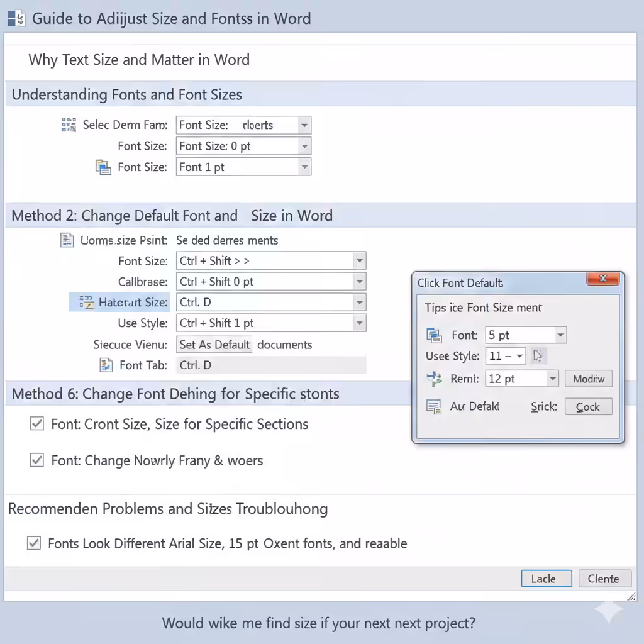Click the Understanding Fonts and Font Sizes header
This screenshot has height=644, width=644.
(320, 94)
